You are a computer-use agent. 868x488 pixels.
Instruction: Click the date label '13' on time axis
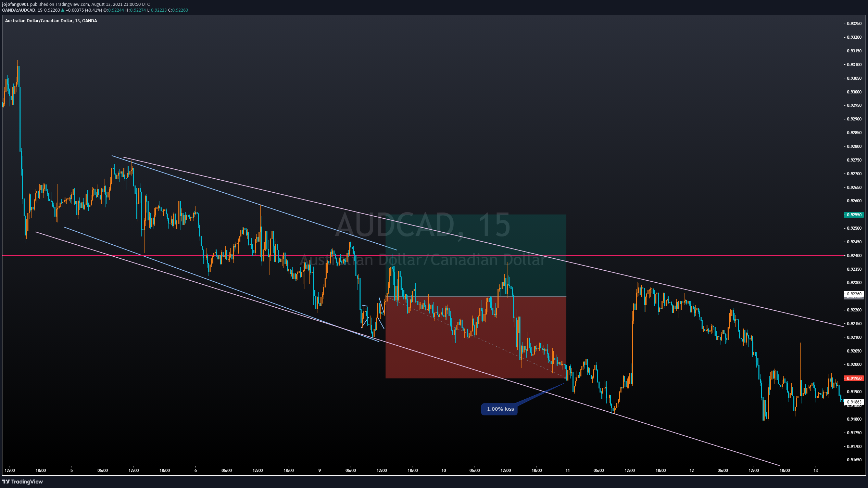pos(816,471)
